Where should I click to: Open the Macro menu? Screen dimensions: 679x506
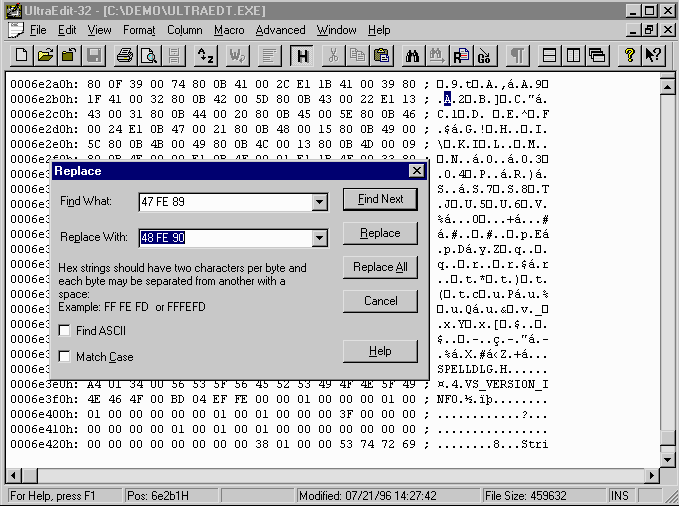(x=229, y=30)
